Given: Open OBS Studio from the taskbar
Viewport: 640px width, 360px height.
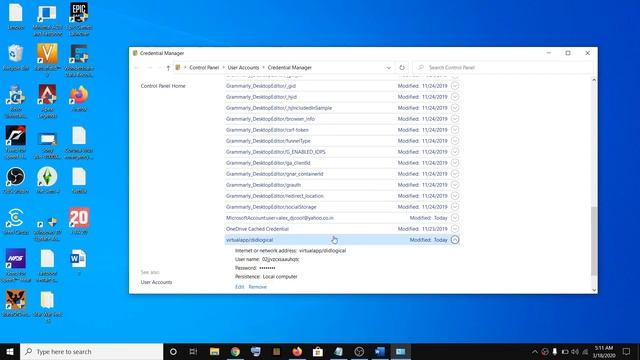Looking at the screenshot, I should [x=359, y=351].
